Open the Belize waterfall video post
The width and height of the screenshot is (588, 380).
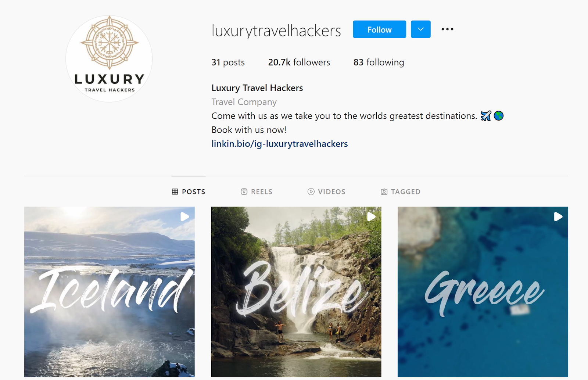[296, 292]
